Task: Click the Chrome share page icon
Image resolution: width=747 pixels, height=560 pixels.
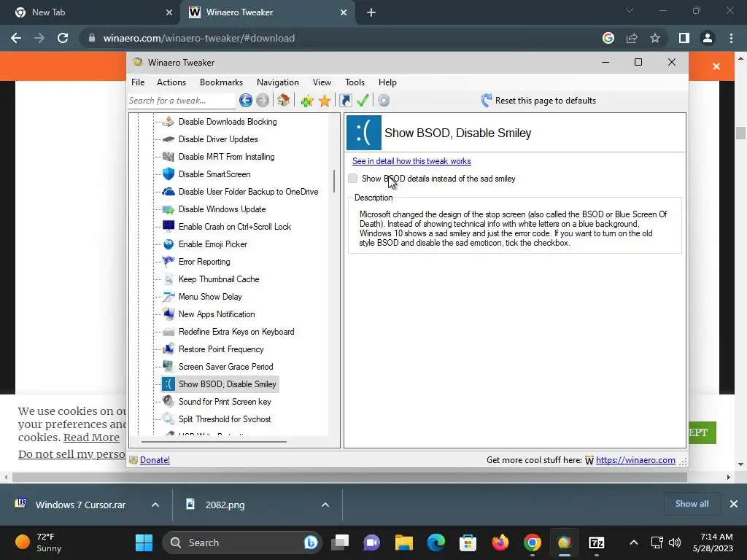Action: (x=632, y=38)
